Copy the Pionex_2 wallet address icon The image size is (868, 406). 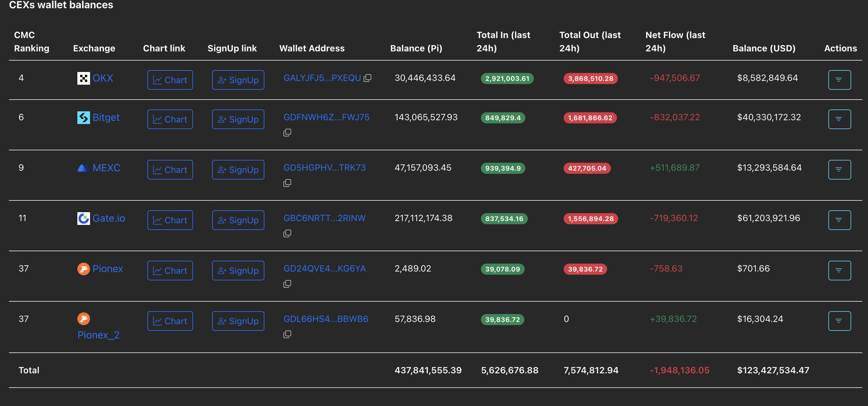click(287, 334)
